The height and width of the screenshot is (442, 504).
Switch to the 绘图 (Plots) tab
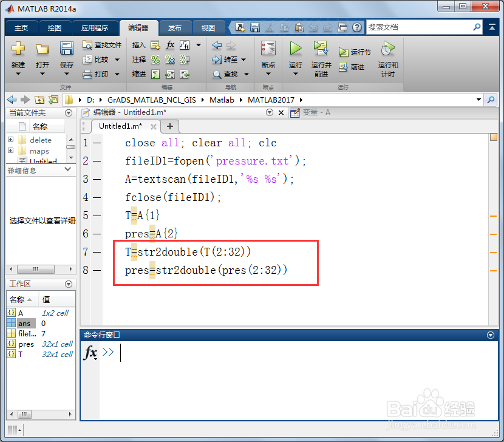click(55, 28)
